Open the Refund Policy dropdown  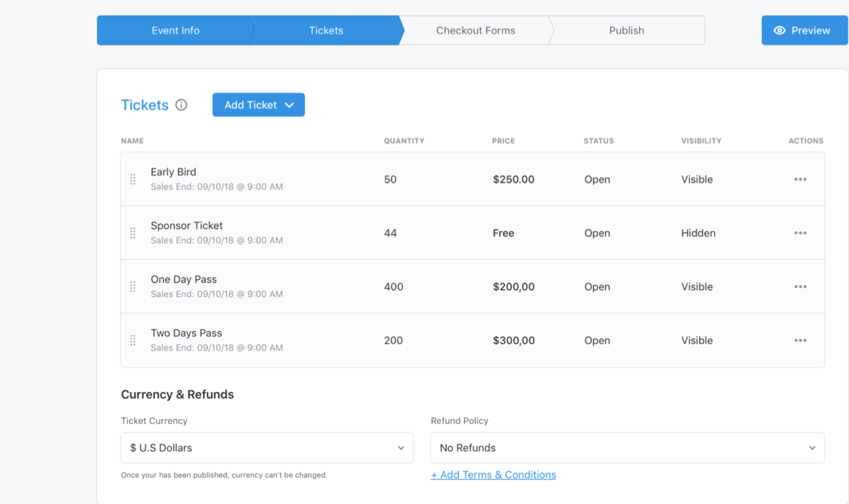[627, 448]
